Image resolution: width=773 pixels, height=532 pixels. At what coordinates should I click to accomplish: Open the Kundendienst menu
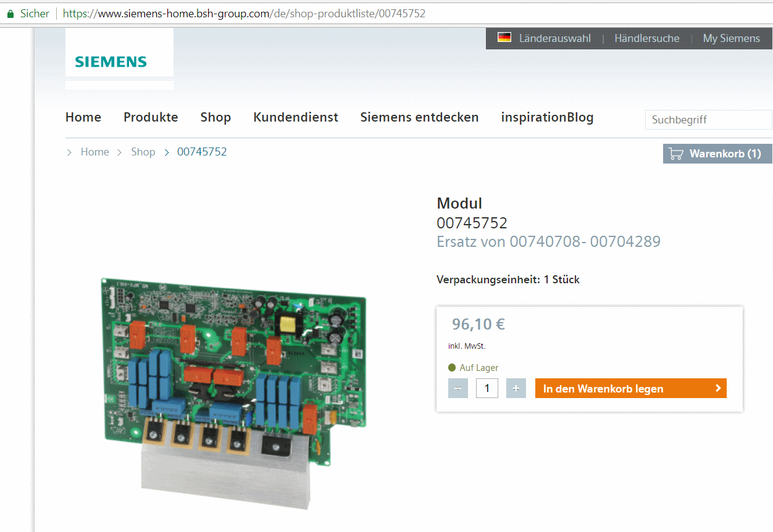[x=296, y=117]
